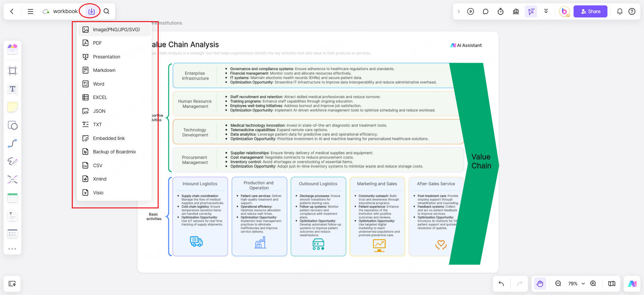Image resolution: width=644 pixels, height=295 pixels.
Task: Open the map overview icon
Action: [x=612, y=284]
